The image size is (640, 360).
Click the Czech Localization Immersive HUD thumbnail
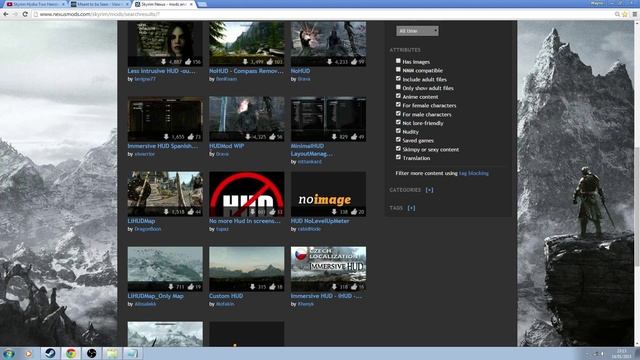pos(328,269)
